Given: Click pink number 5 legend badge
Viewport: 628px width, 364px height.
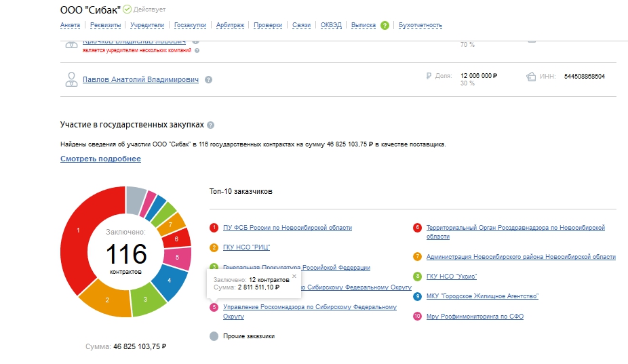Looking at the screenshot, I should pos(214,307).
